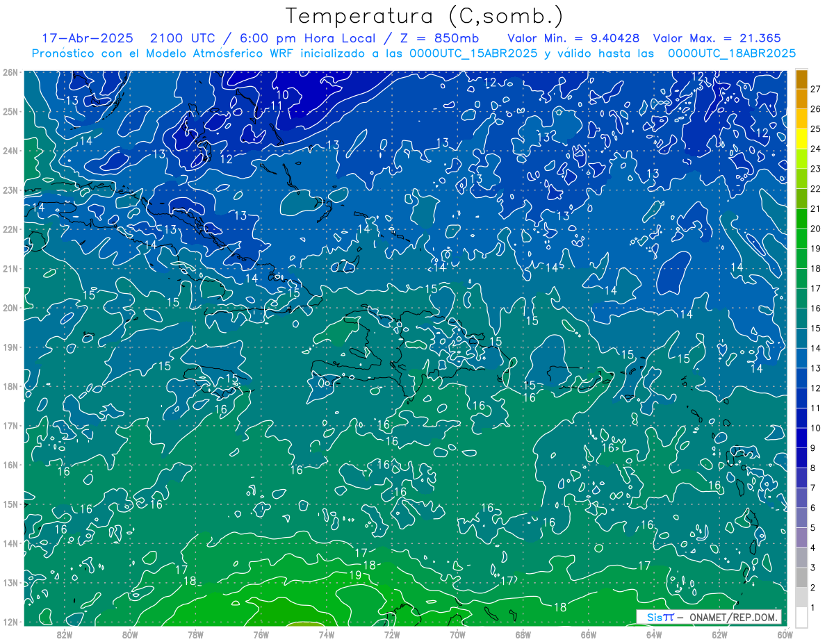Click the '64W' longitude axis label
Viewport: 834px width, 644px height.
(654, 634)
